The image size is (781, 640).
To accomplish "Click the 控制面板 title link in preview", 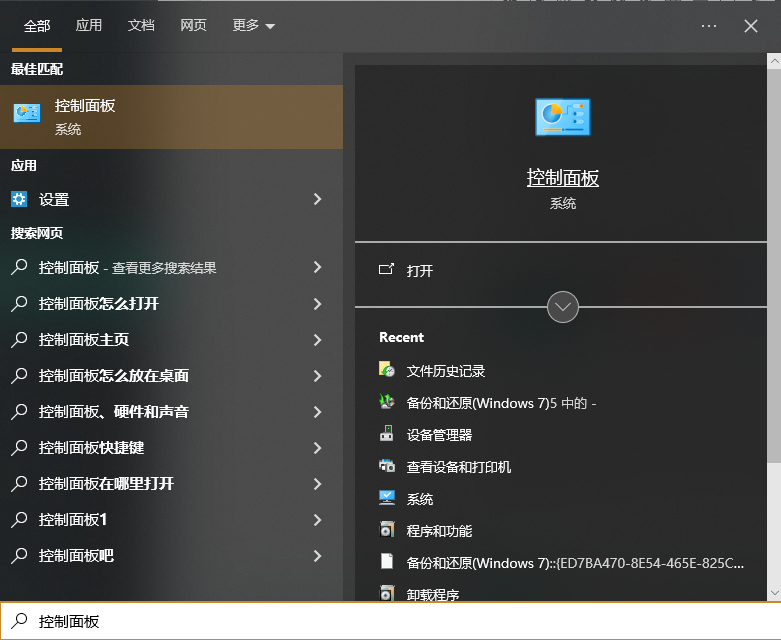I will [x=562, y=178].
